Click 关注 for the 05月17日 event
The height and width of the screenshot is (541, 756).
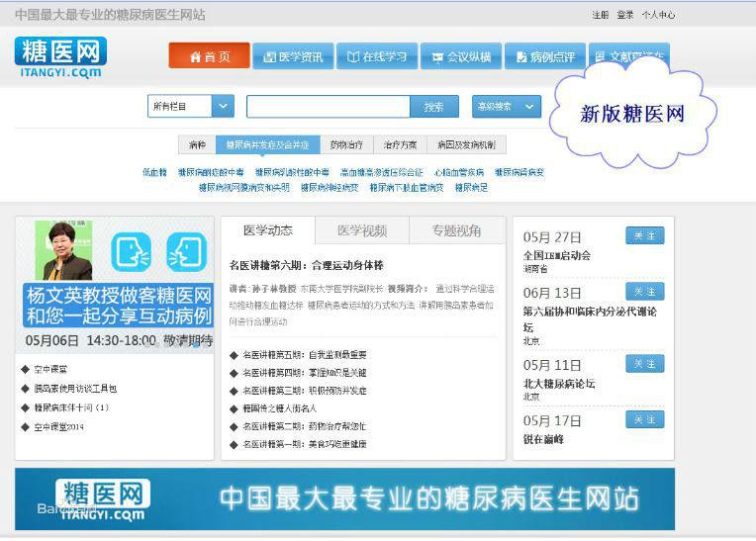pyautogui.click(x=644, y=419)
